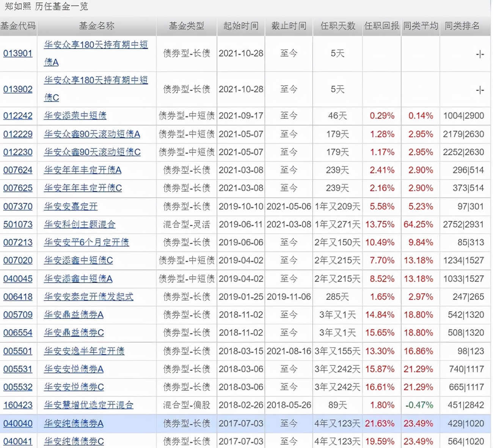Open the 华安慧增优选定开混合 fund page

(x=89, y=405)
